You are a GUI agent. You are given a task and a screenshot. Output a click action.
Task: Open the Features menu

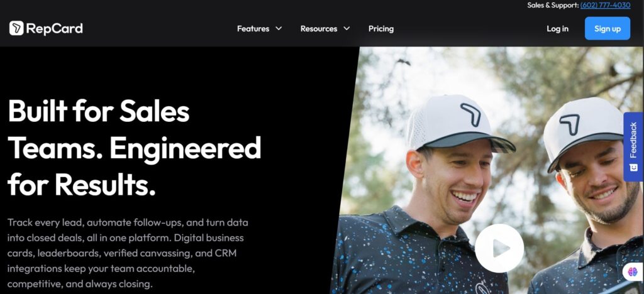253,29
